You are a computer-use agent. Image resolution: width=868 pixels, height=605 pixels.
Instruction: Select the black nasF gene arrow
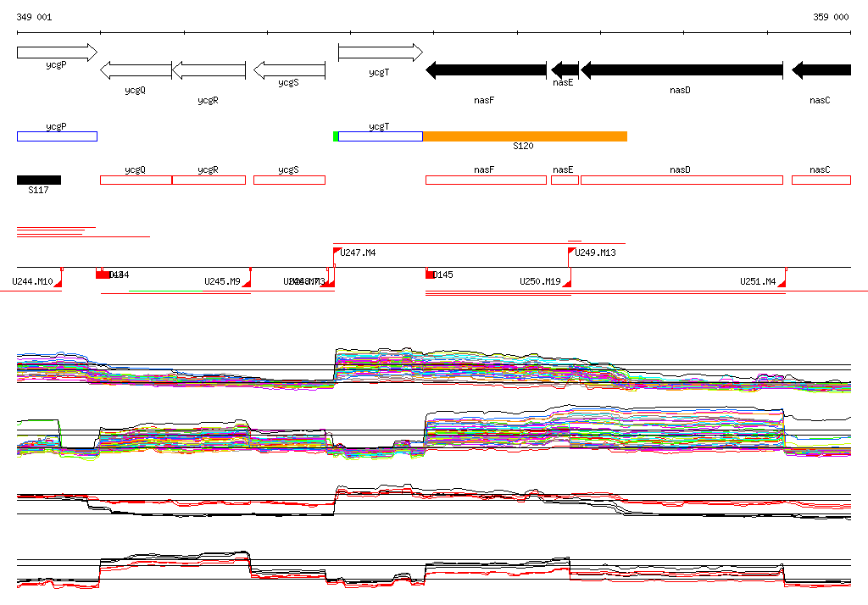pyautogui.click(x=486, y=70)
